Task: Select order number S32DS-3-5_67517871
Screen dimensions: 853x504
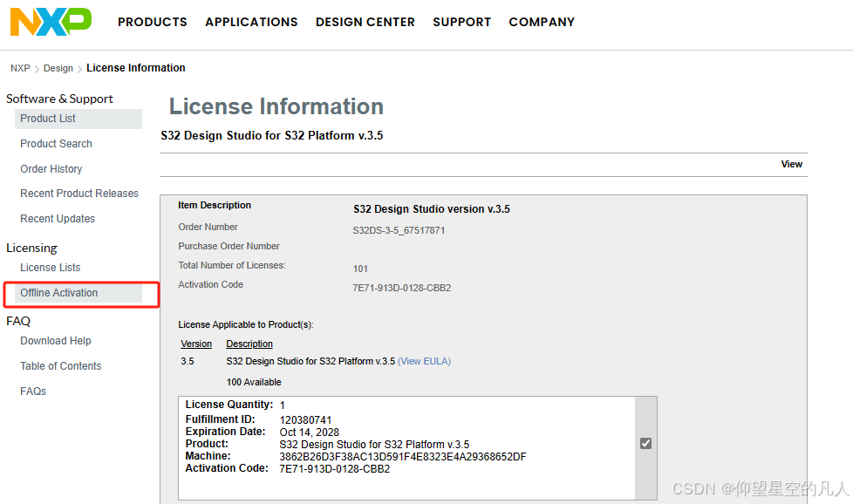Action: pyautogui.click(x=399, y=230)
